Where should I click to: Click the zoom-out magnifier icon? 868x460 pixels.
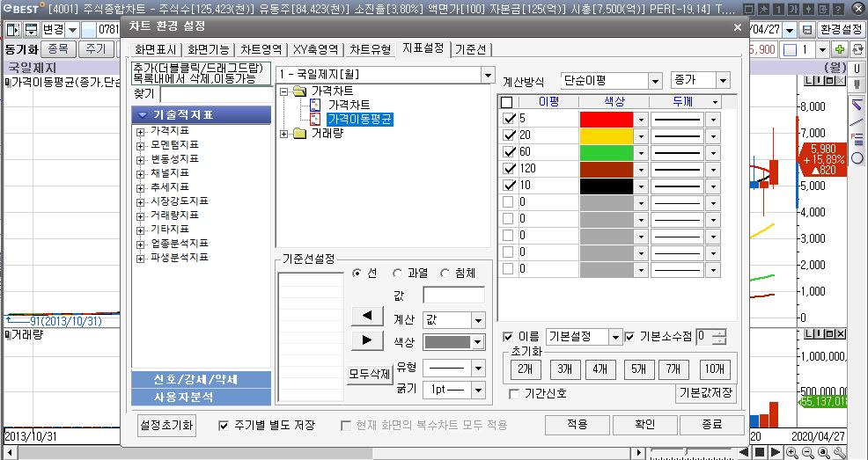[807, 452]
